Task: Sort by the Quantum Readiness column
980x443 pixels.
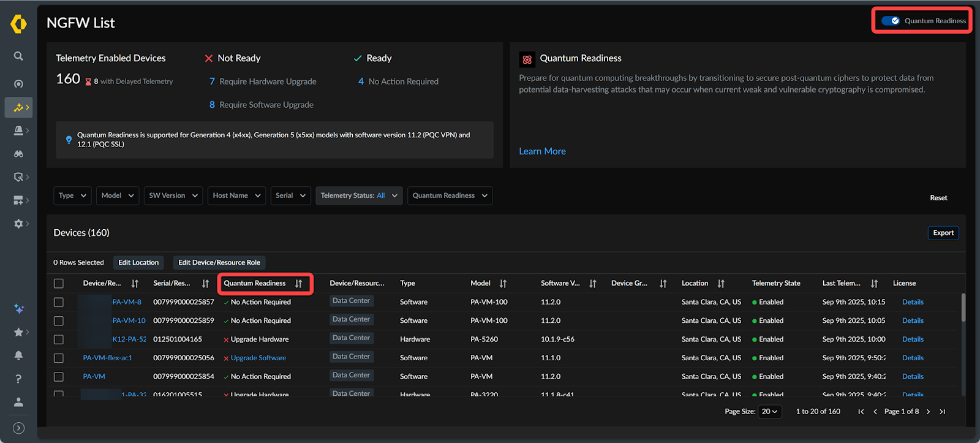Action: (298, 284)
